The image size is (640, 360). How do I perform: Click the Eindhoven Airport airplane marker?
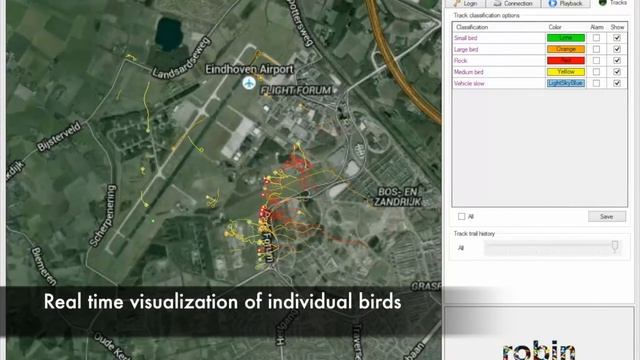249,83
